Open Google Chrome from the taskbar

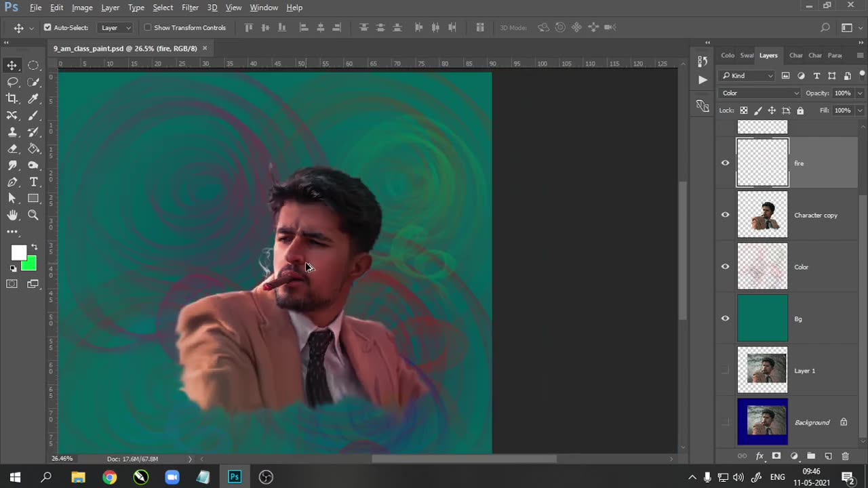click(x=109, y=477)
